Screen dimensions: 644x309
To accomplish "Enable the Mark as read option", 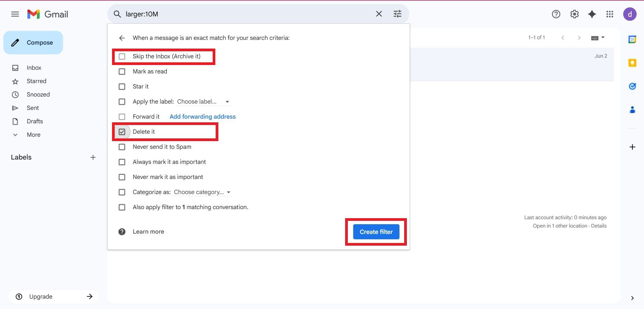I will pyautogui.click(x=122, y=72).
